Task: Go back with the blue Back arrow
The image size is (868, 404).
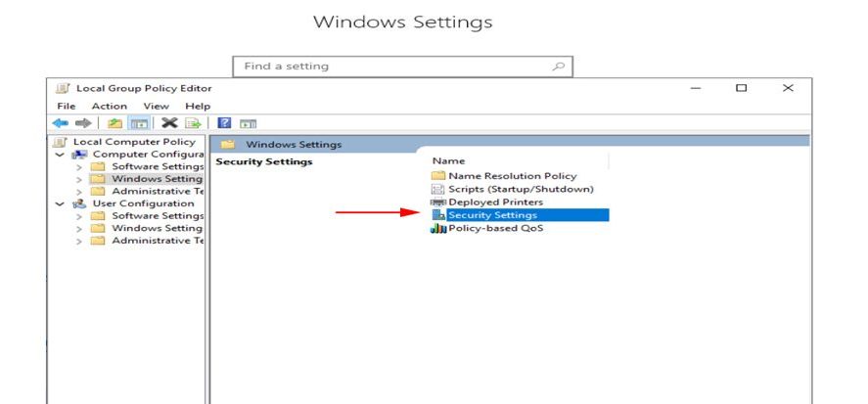Action: click(x=60, y=123)
